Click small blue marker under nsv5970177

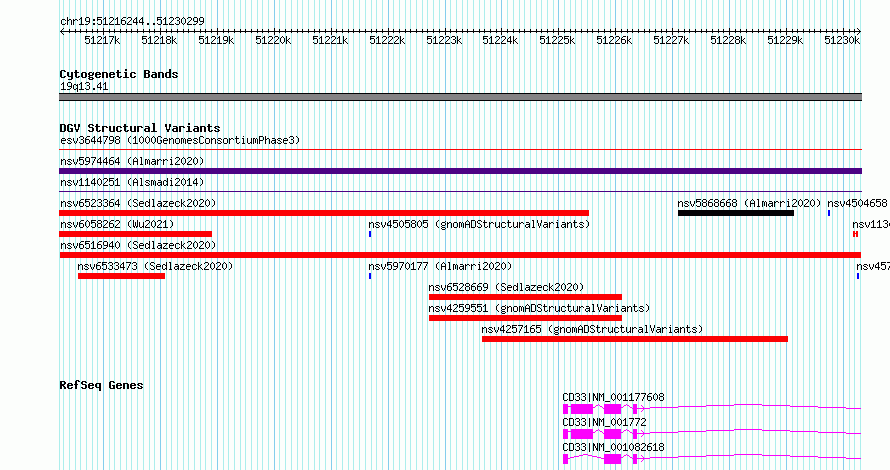pos(370,276)
